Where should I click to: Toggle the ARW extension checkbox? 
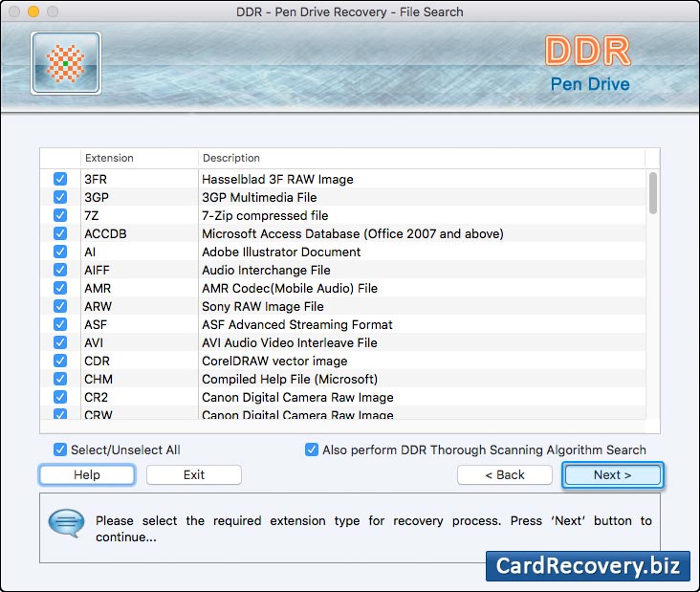pos(60,306)
